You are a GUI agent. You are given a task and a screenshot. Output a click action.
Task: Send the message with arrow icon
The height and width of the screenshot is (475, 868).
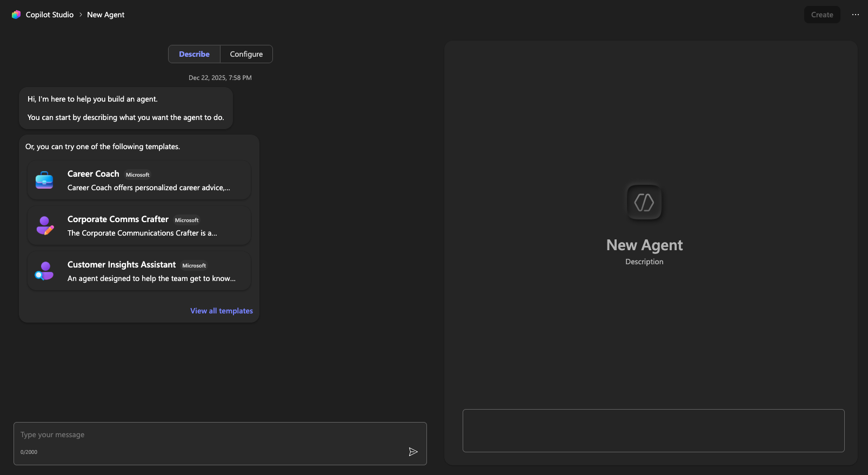[413, 452]
